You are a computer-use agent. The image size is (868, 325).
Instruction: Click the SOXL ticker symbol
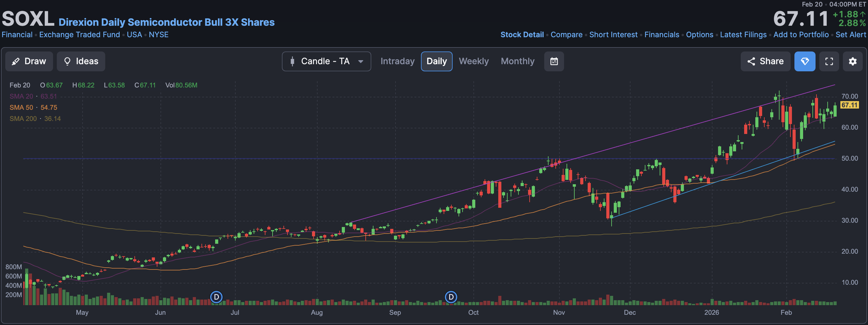tap(28, 19)
